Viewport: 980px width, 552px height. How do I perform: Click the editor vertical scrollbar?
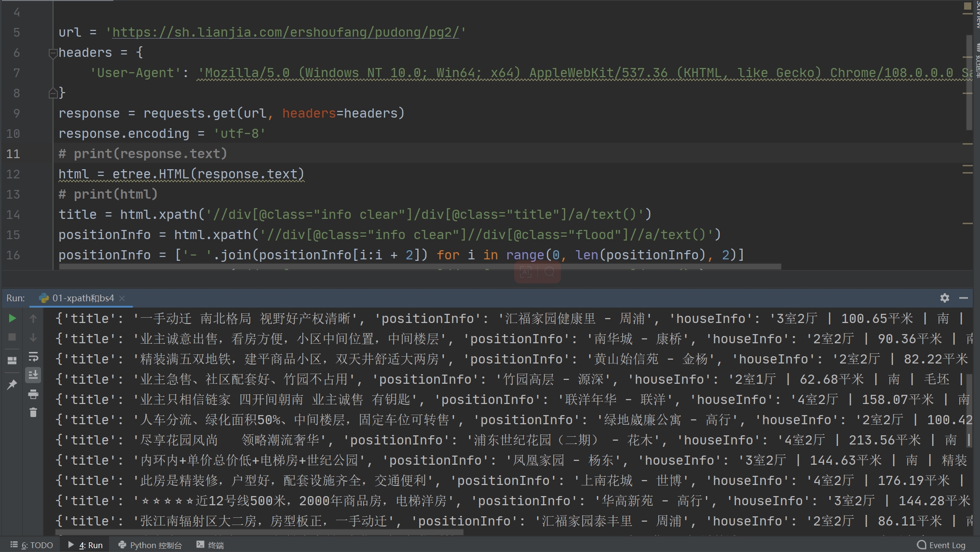[969, 82]
